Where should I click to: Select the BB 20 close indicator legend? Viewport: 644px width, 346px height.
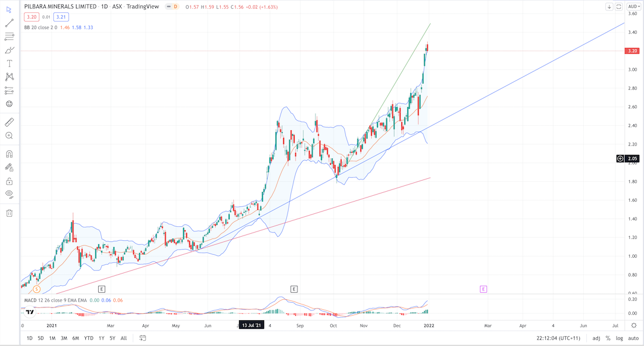coord(40,27)
